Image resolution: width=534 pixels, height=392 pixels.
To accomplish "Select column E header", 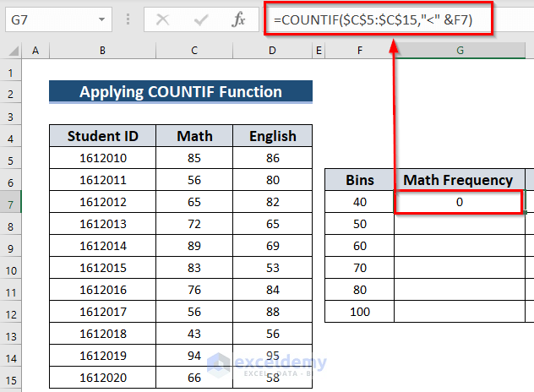I will [x=319, y=51].
